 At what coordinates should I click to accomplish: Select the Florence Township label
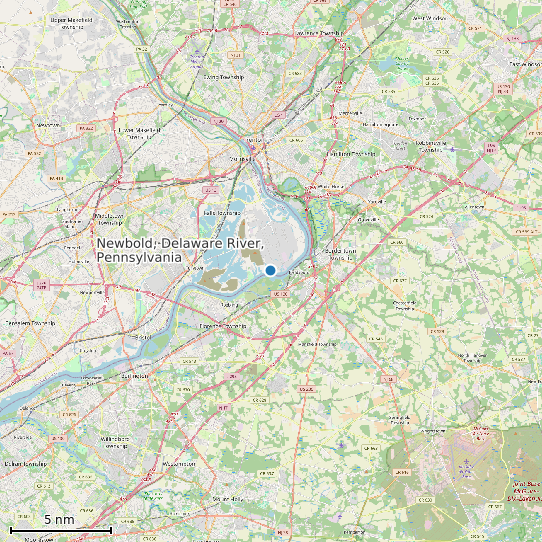[x=223, y=326]
